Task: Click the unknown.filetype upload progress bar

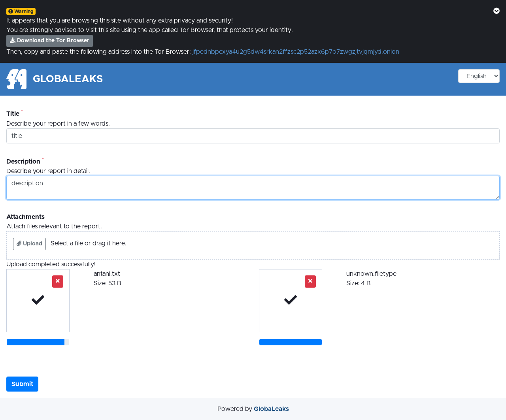Action: (x=291, y=342)
